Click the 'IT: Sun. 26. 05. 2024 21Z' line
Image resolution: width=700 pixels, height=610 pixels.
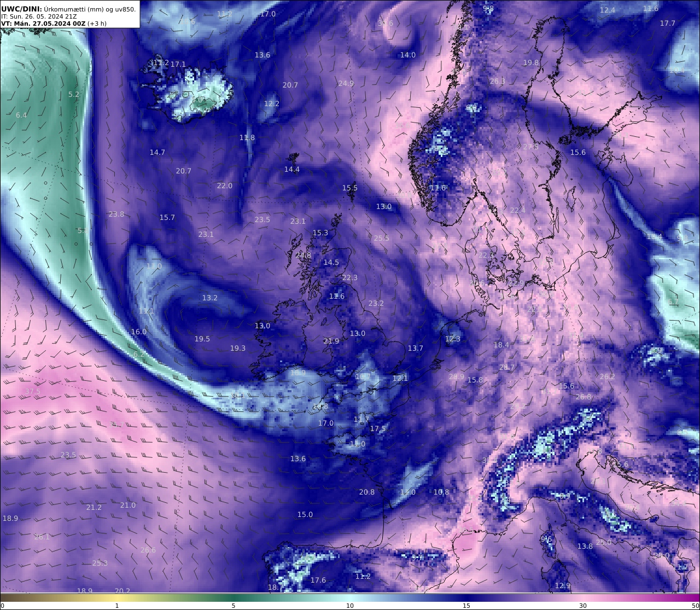(39, 16)
